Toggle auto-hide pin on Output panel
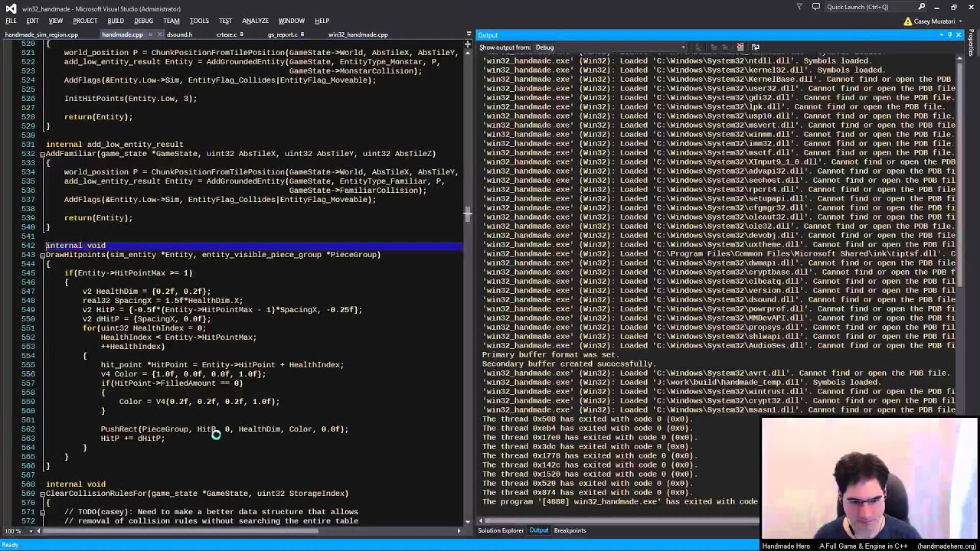Image resolution: width=980 pixels, height=551 pixels. (950, 35)
